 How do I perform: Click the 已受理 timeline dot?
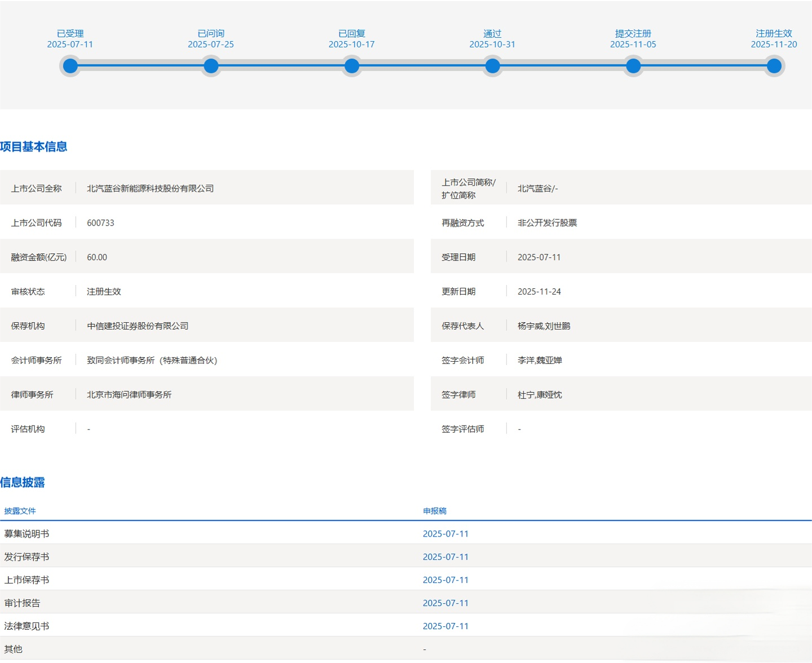tap(70, 66)
